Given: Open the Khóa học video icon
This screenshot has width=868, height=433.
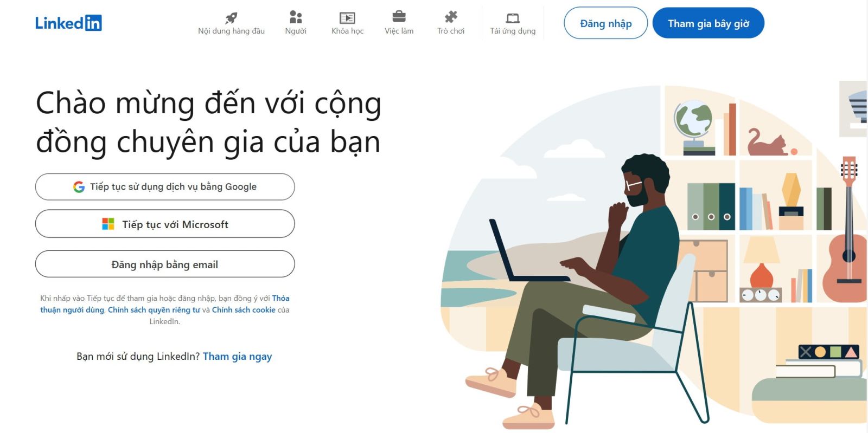Looking at the screenshot, I should click(347, 18).
